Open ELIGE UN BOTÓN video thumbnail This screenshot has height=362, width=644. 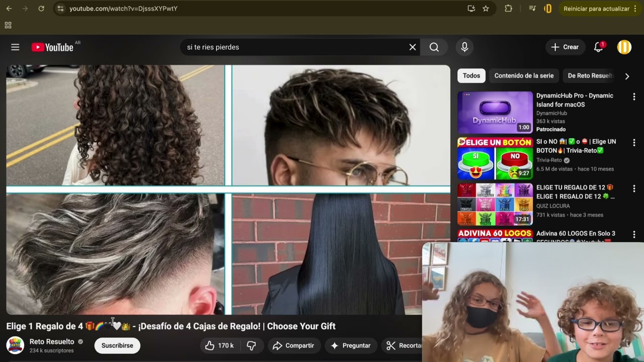[495, 158]
